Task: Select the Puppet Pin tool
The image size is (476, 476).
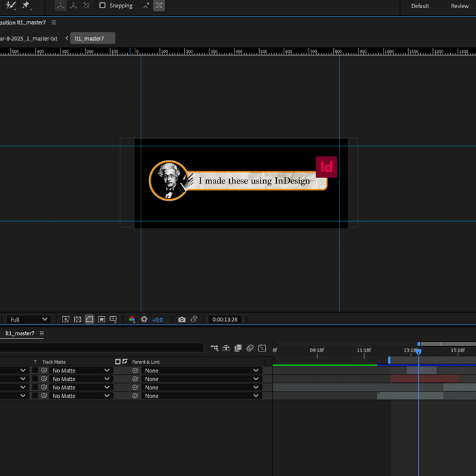Action: pyautogui.click(x=26, y=5)
